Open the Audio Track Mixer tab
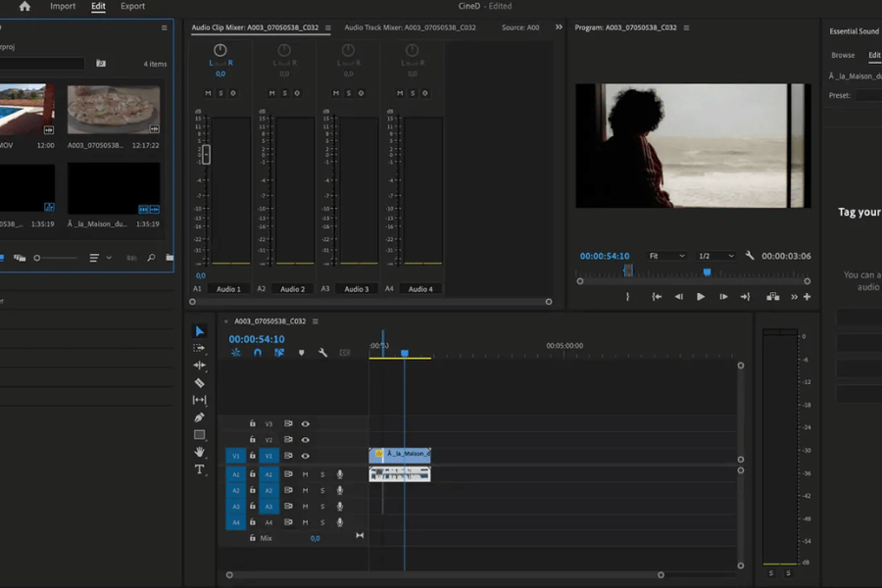The width and height of the screenshot is (882, 588). 410,27
